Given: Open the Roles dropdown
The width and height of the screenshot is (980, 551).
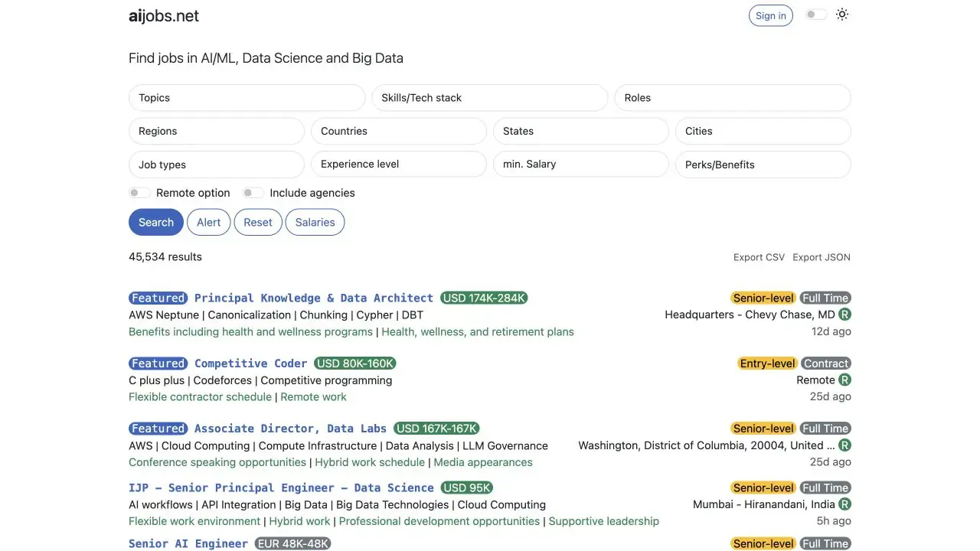Looking at the screenshot, I should click(x=733, y=98).
